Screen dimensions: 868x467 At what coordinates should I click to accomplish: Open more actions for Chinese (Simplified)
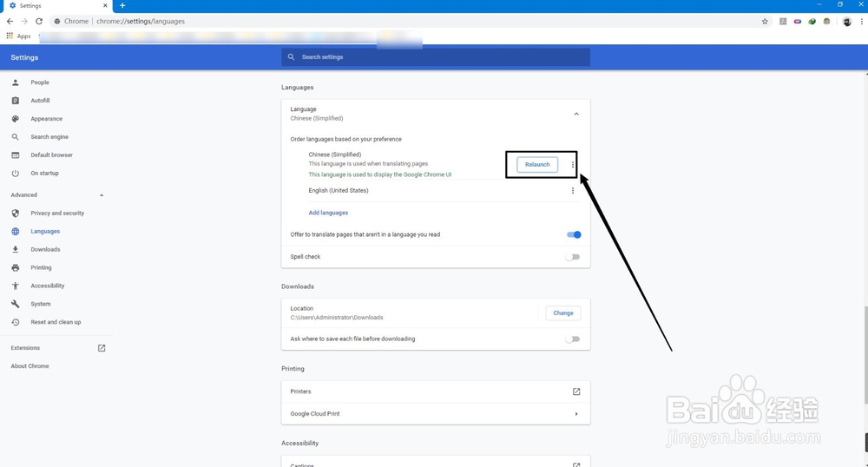pyautogui.click(x=572, y=164)
